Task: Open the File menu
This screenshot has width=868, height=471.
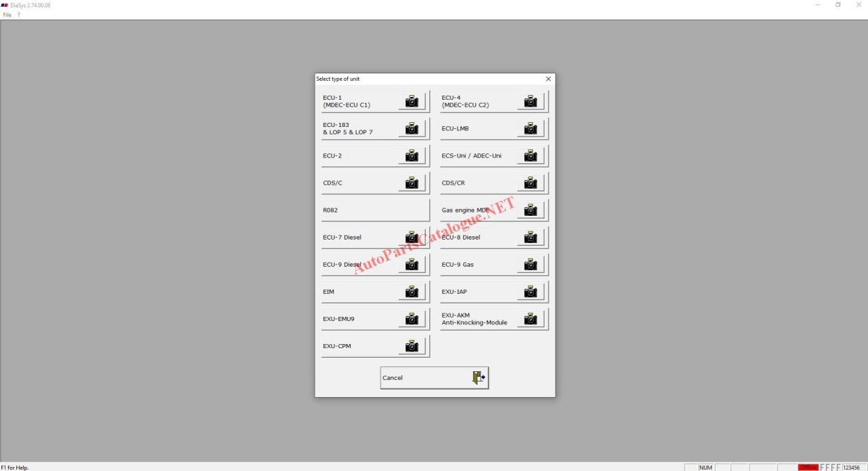Action: tap(7, 15)
